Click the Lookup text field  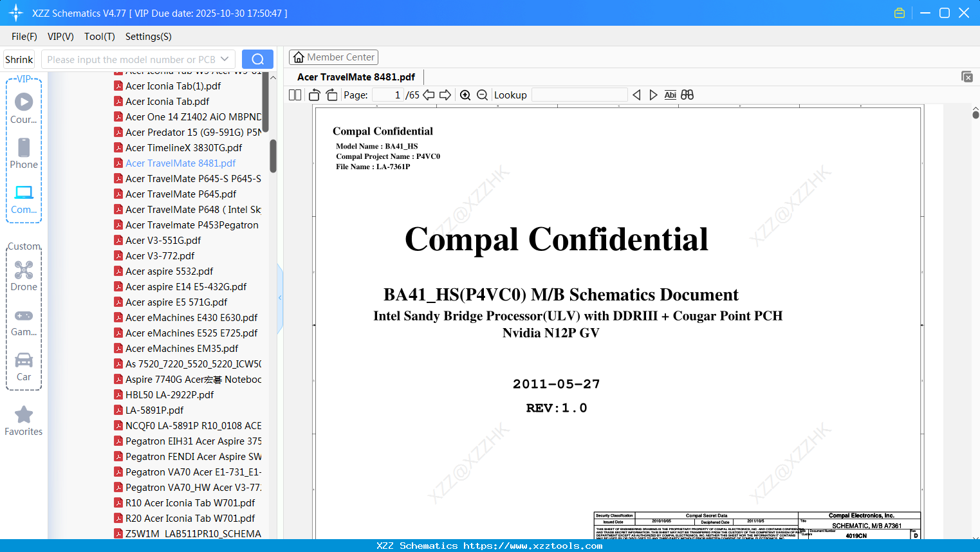[579, 95]
